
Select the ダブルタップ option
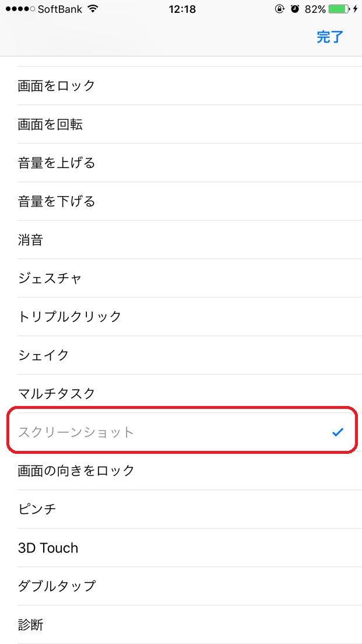pyautogui.click(x=181, y=586)
